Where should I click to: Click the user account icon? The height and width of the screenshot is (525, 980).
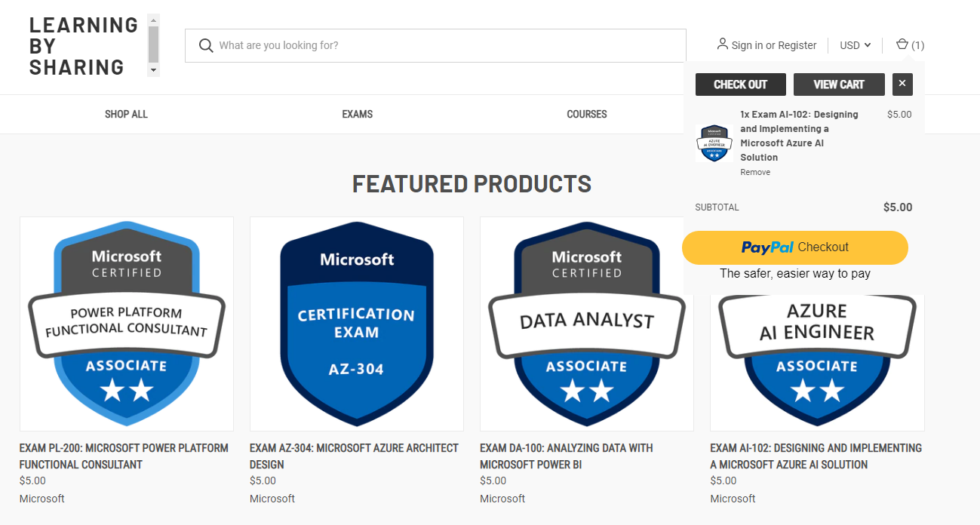coord(723,45)
